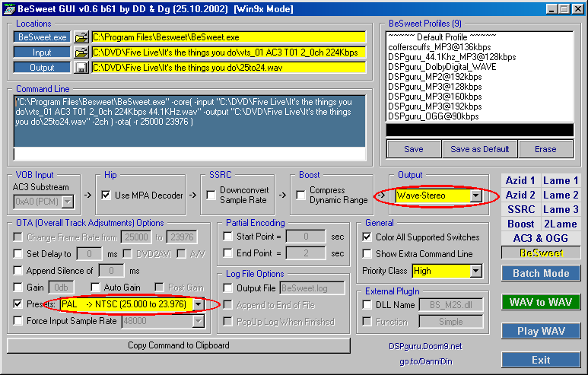The image size is (588, 375).
Task: Open the Lame 2 tab
Action: pos(561,195)
